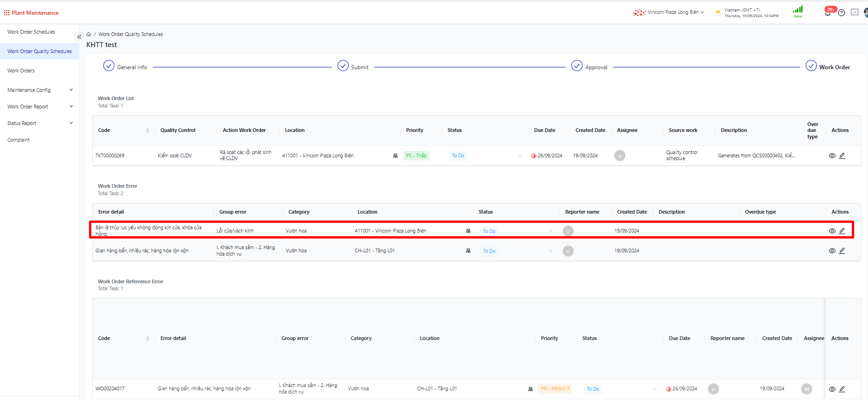
Task: Click the Work Order Quality Schedules breadcrumb link
Action: click(131, 34)
